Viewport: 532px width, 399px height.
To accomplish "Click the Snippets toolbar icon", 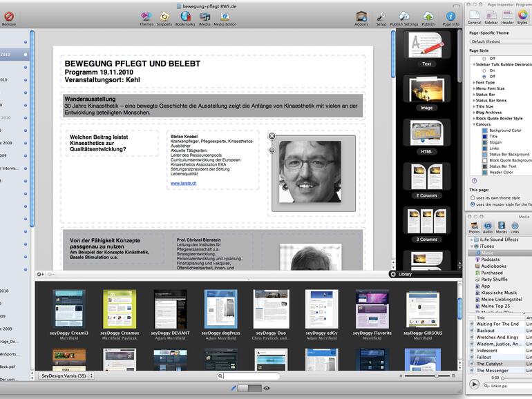I will pyautogui.click(x=164, y=17).
